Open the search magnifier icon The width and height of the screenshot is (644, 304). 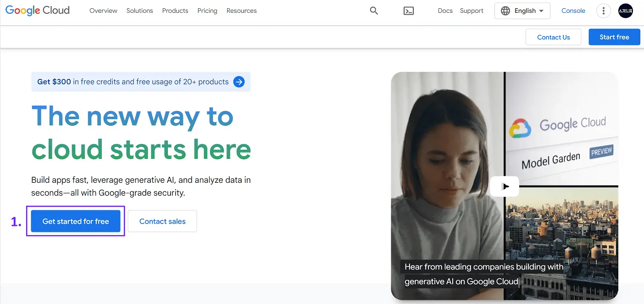tap(374, 11)
